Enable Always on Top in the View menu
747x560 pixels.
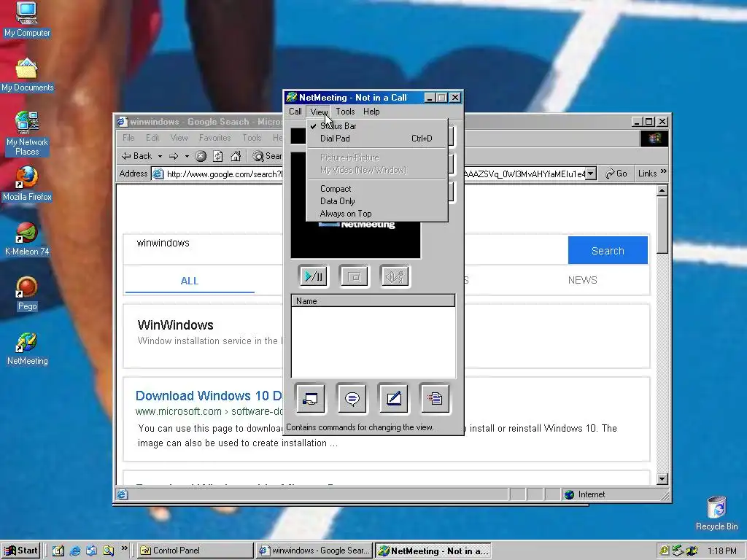[377, 214]
